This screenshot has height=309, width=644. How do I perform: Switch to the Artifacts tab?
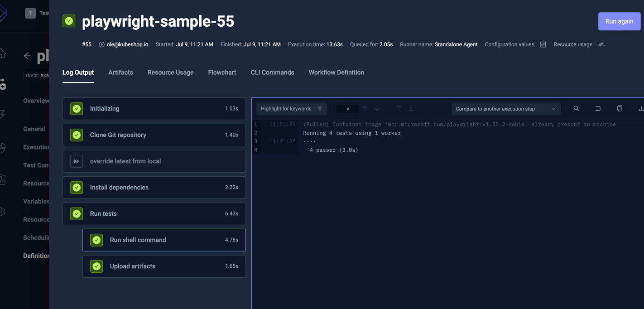(120, 72)
